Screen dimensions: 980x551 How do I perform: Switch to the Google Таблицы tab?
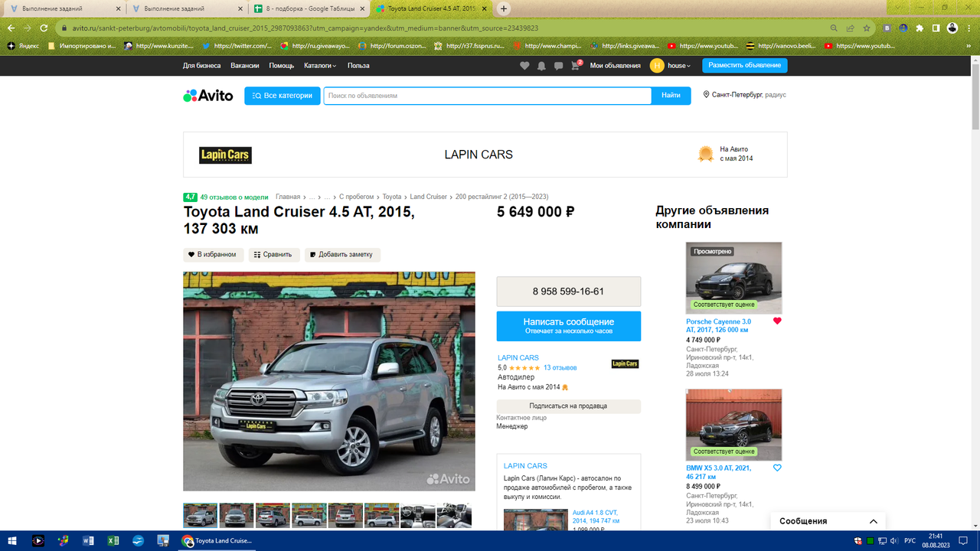tap(310, 8)
